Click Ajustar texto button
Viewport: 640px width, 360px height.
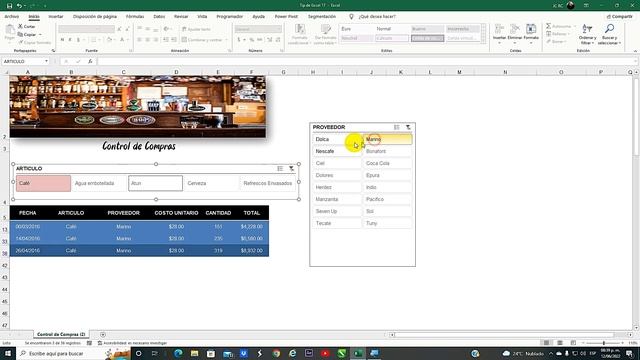coord(196,29)
